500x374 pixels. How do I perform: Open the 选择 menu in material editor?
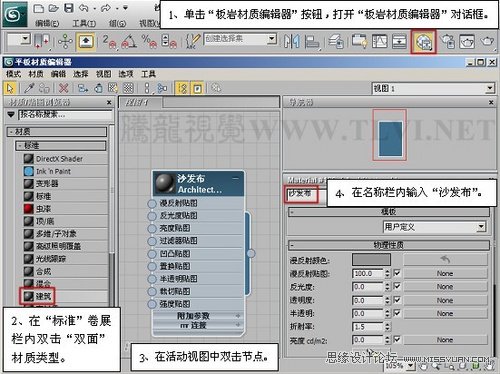80,74
